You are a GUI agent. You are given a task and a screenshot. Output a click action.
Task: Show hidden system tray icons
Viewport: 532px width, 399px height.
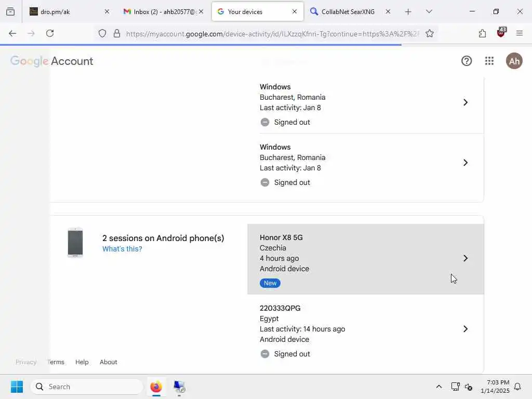[438, 387]
